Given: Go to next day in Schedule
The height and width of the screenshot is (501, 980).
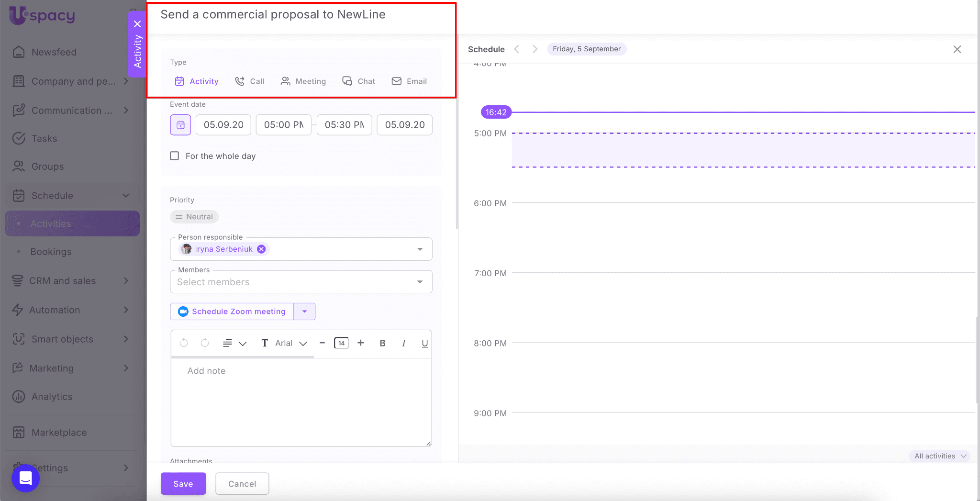Looking at the screenshot, I should (x=535, y=49).
